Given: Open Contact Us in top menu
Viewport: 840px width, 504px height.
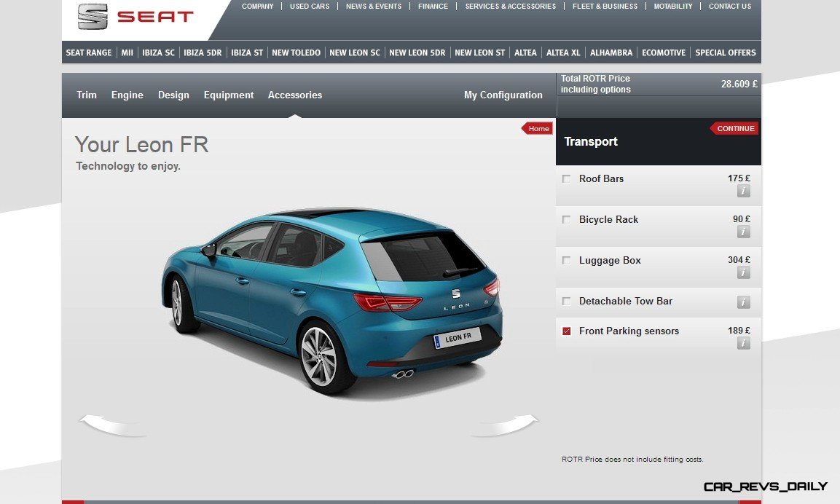Looking at the screenshot, I should [x=730, y=7].
